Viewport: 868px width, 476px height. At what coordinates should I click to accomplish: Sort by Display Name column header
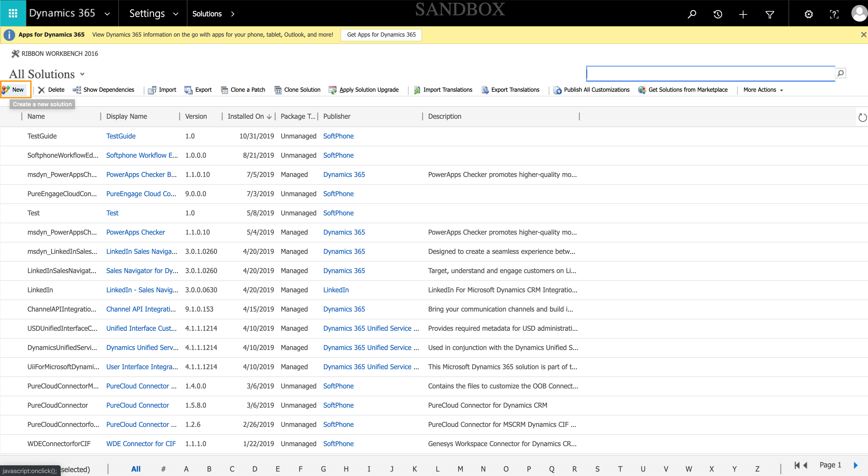pyautogui.click(x=127, y=116)
